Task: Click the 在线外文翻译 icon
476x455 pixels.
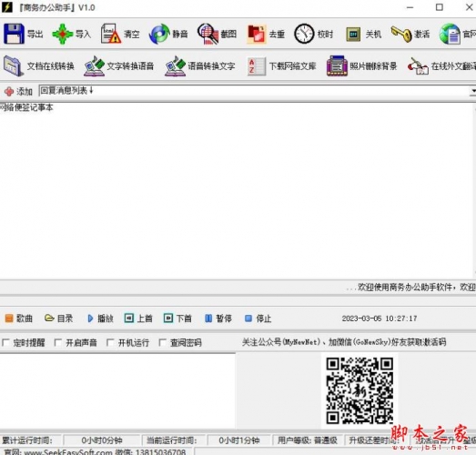Action: point(418,66)
